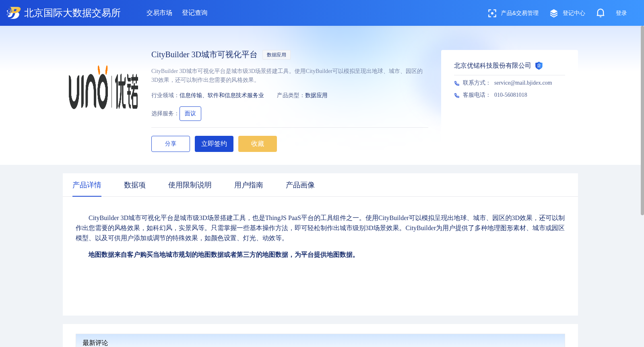Click the phone number 010-56081018
Viewport: 644px width, 347px height.
pos(510,95)
